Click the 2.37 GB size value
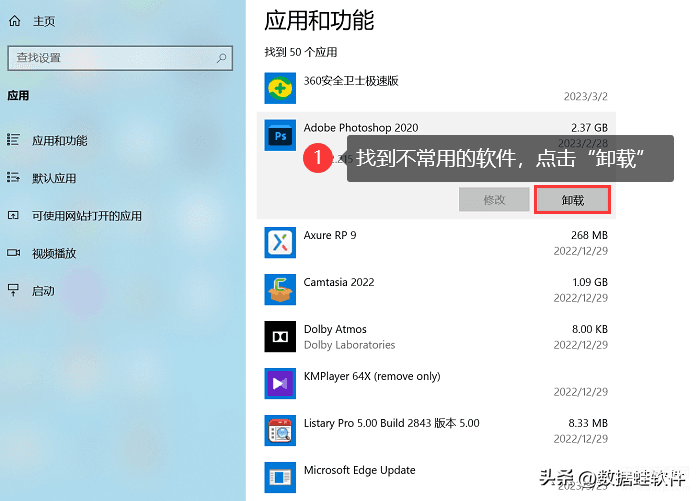700x501 pixels. (x=589, y=128)
